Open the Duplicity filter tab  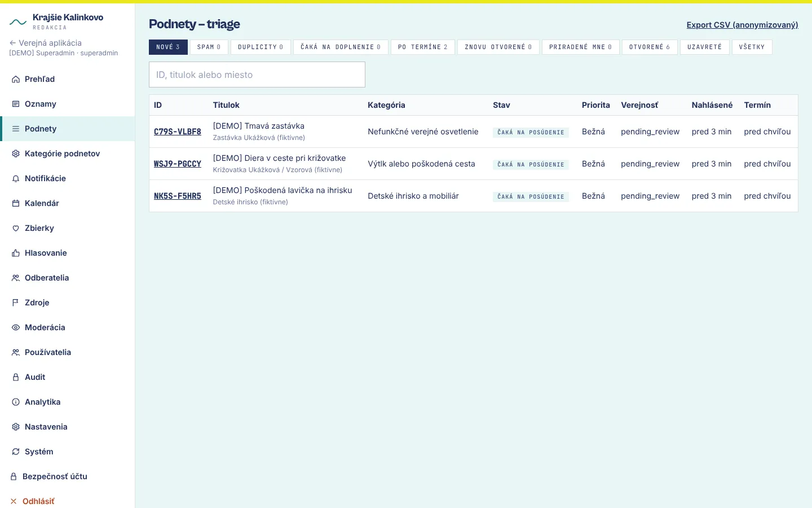click(x=261, y=47)
